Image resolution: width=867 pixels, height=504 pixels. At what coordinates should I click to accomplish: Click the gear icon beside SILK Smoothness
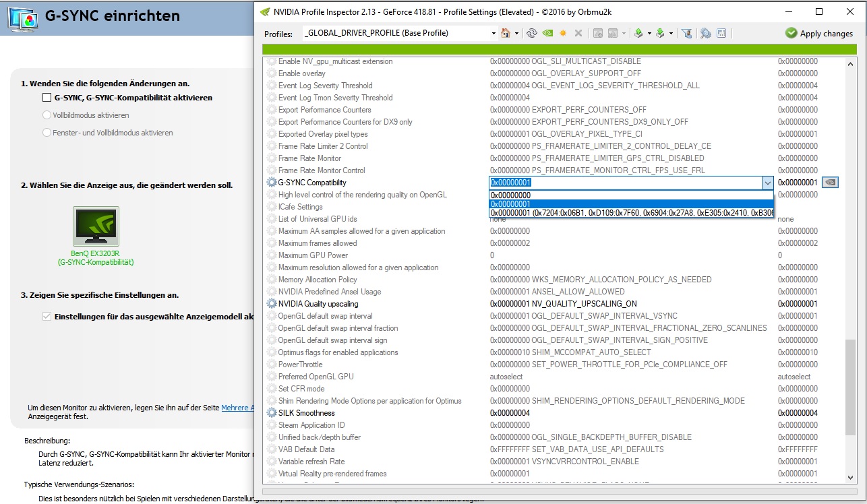pyautogui.click(x=272, y=413)
